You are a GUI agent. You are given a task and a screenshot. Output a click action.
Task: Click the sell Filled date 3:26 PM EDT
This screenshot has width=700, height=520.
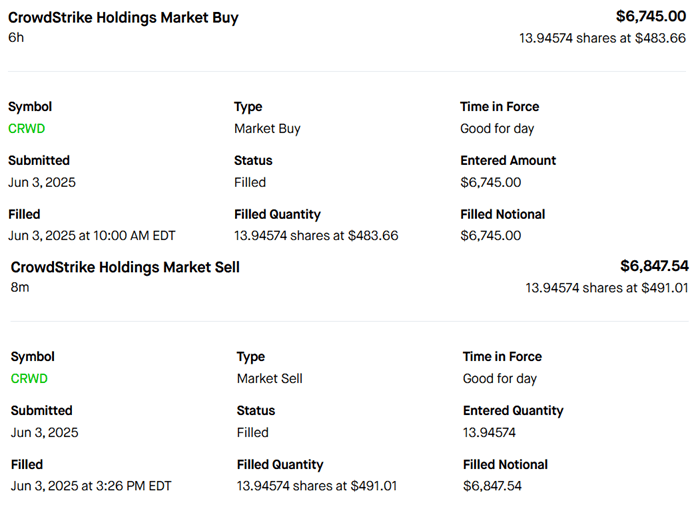pyautogui.click(x=91, y=486)
